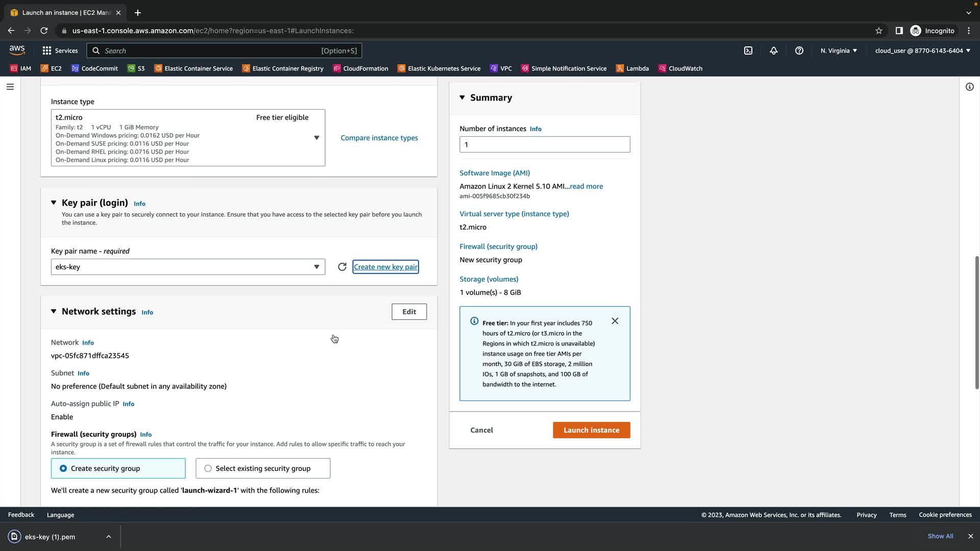
Task: Expand the t2.micro instance type dropdown
Action: pos(316,138)
